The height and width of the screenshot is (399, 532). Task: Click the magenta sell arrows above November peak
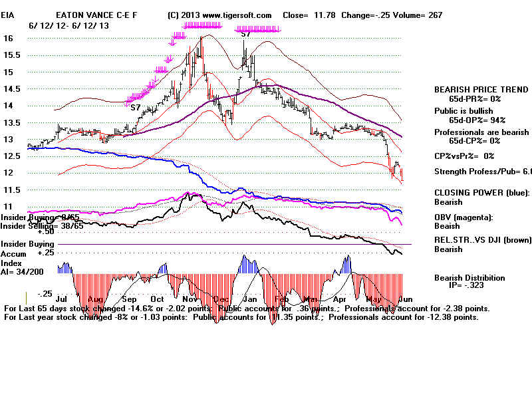[x=201, y=25]
